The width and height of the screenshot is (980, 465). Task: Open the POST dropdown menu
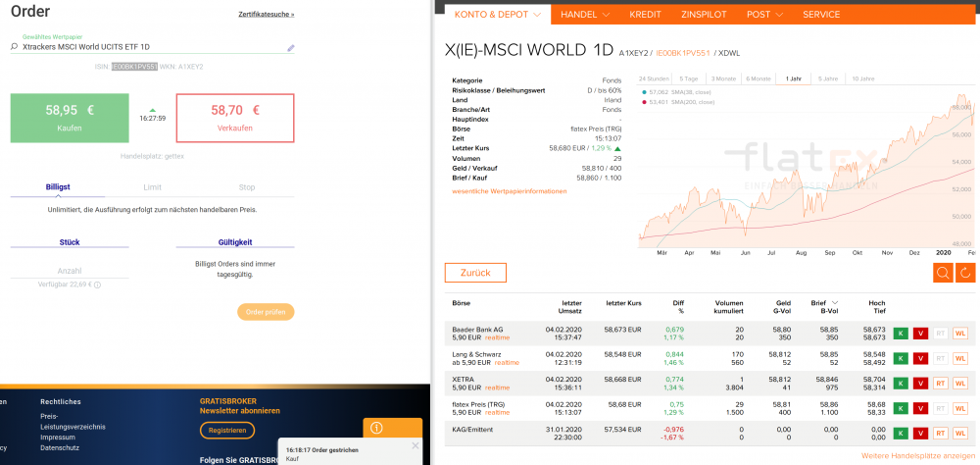(x=764, y=15)
